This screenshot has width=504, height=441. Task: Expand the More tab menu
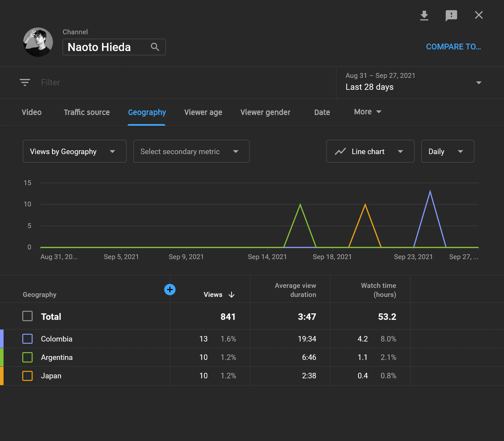(367, 112)
